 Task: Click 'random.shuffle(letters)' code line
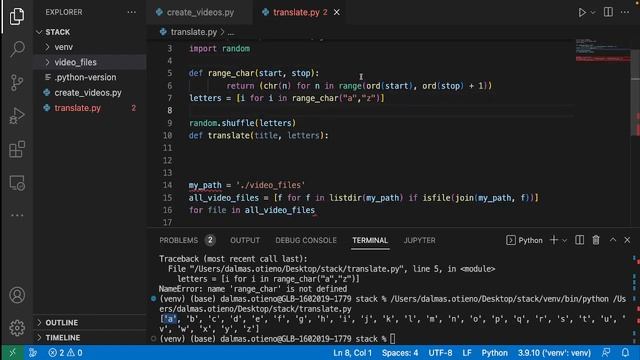coord(242,123)
